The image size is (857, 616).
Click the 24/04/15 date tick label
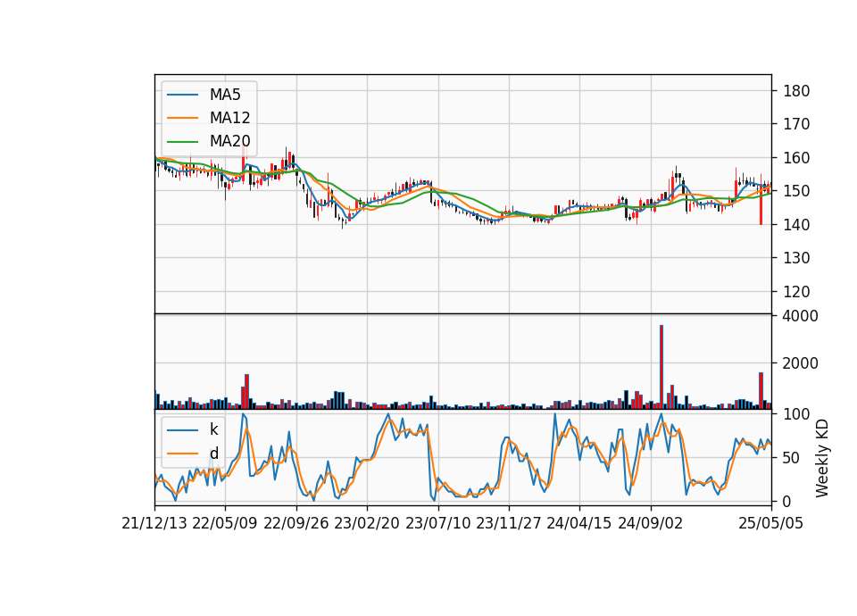pos(578,523)
